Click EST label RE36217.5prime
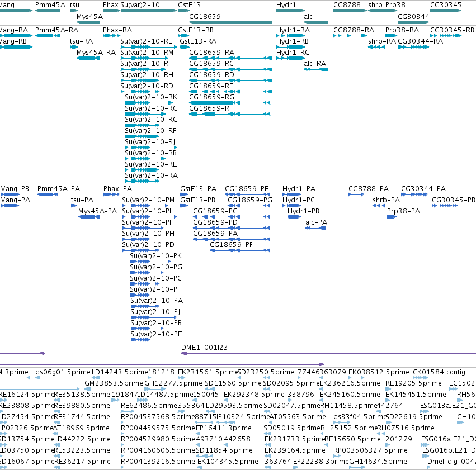Screen dimensions: 476x470 coord(82,462)
